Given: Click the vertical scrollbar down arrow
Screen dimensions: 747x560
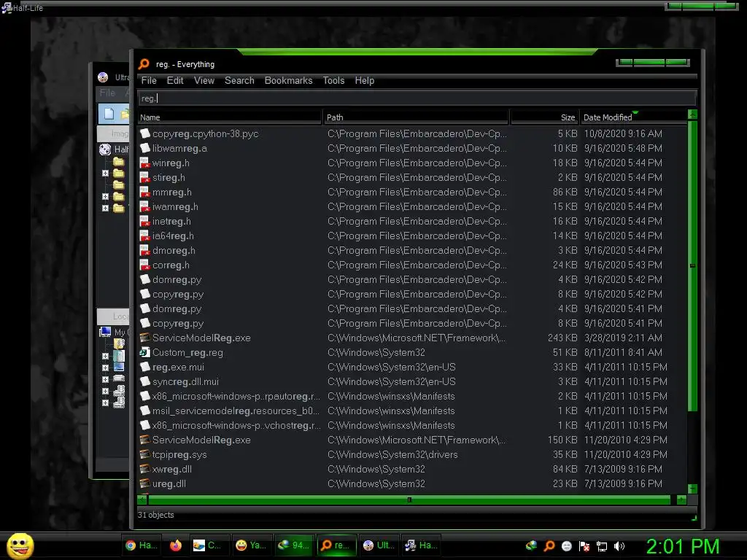Looking at the screenshot, I should point(693,489).
